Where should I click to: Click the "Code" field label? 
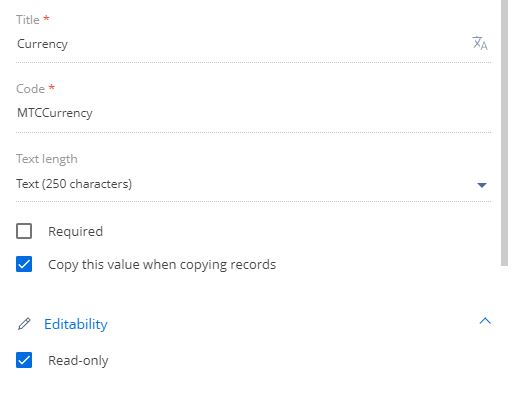(30, 89)
